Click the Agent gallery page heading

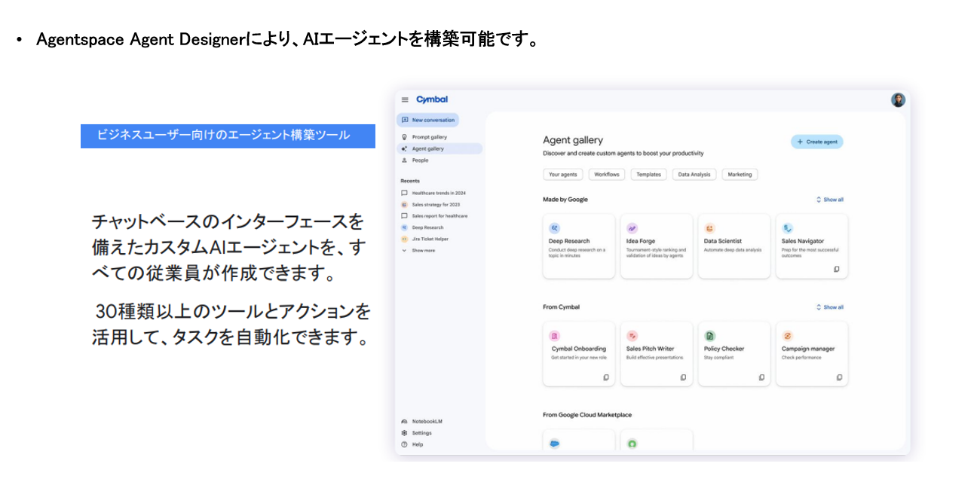(573, 140)
